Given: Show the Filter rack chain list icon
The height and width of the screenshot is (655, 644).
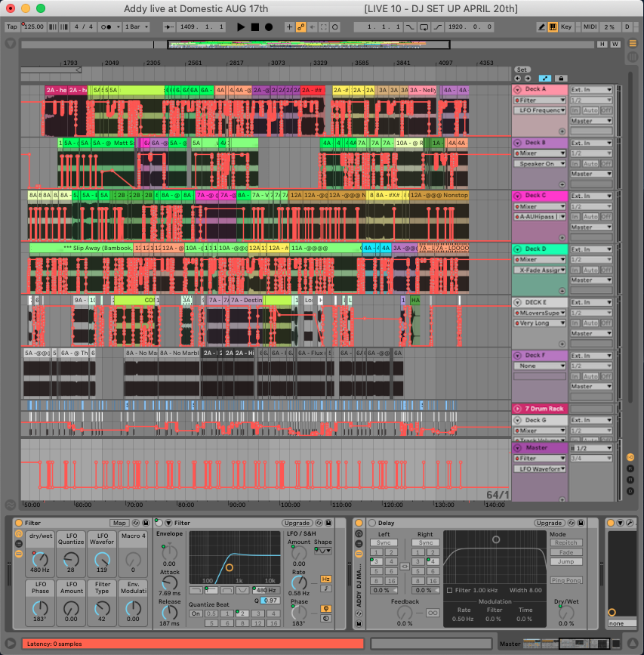Looking at the screenshot, I should (x=18, y=543).
